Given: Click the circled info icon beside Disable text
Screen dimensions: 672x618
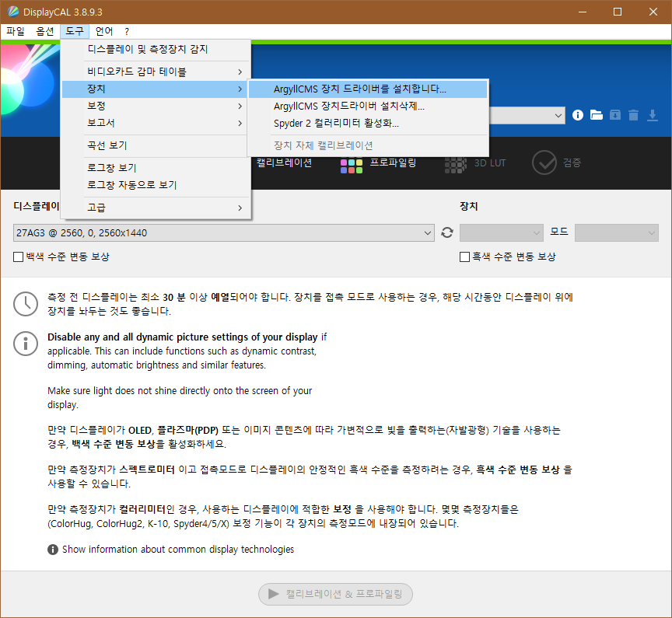Looking at the screenshot, I should tap(26, 344).
